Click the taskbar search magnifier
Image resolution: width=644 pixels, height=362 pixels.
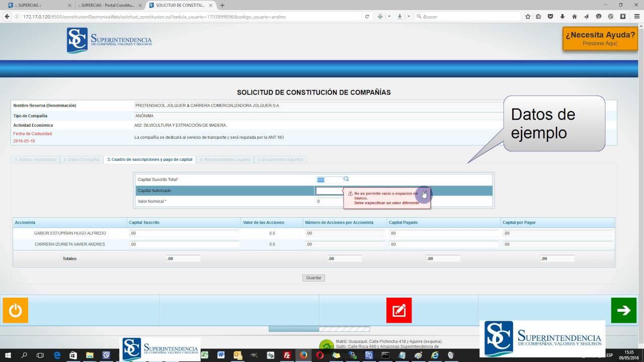[24, 355]
